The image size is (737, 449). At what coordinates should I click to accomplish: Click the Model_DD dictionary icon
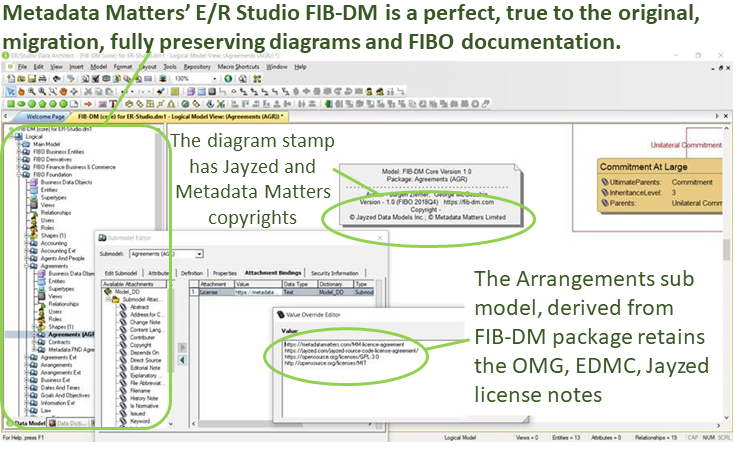point(108,291)
